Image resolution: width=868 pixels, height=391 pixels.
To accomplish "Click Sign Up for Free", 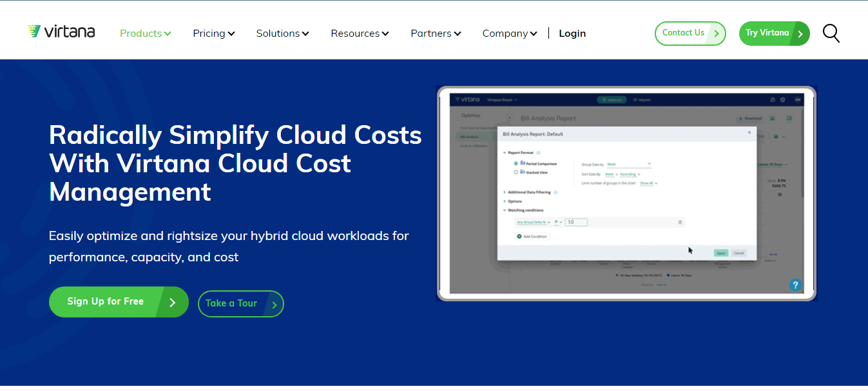I will [119, 302].
